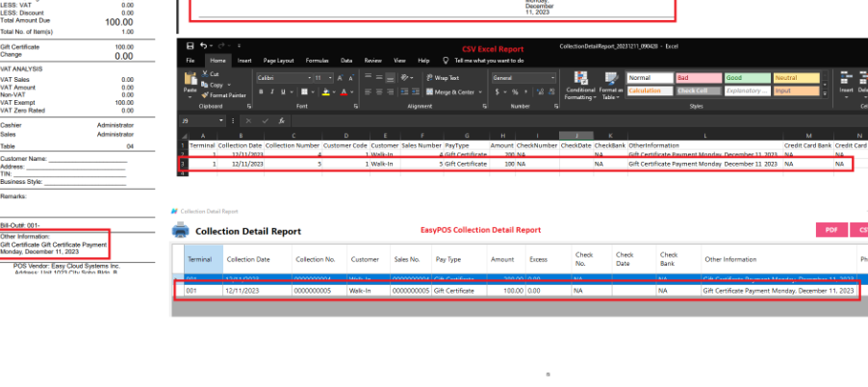This screenshot has width=868, height=387.
Task: Click the Conditional Formatting icon
Action: click(580, 79)
